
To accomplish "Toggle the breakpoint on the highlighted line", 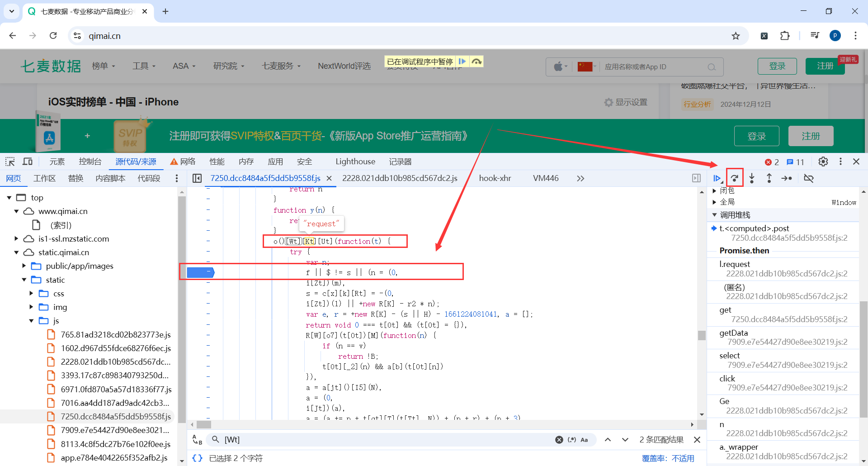I will (x=201, y=272).
